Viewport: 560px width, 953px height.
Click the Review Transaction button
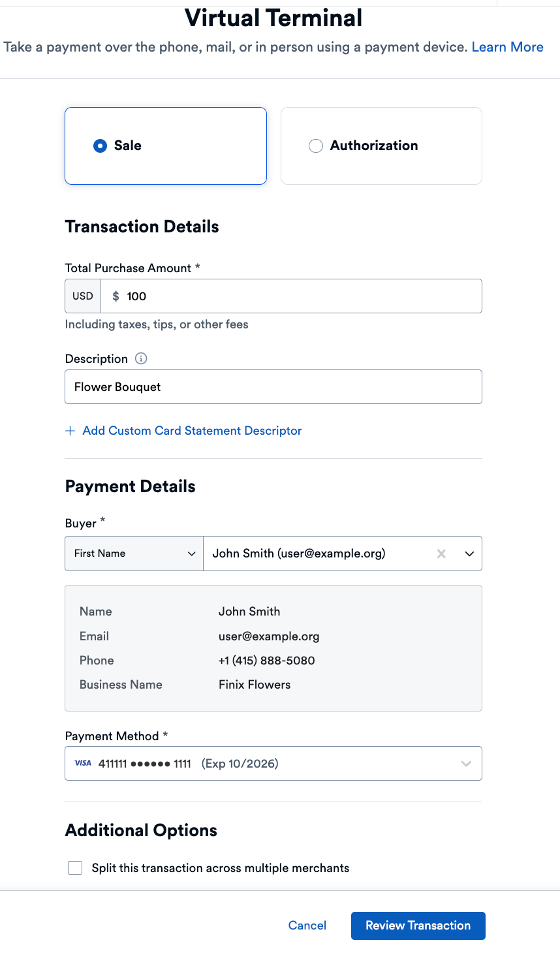(x=418, y=925)
